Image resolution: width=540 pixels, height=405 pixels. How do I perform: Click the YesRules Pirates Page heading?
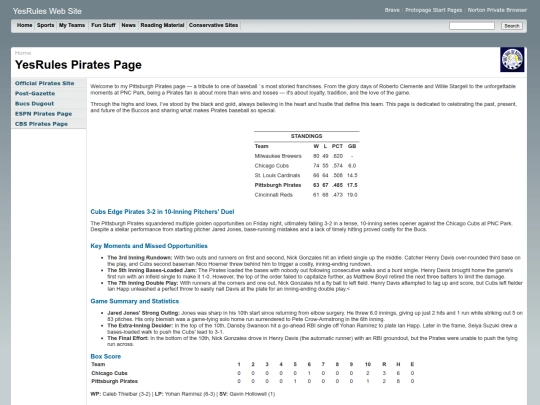78,65
